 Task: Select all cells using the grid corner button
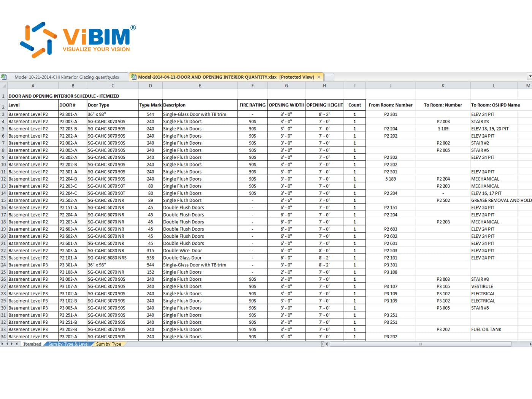(x=4, y=86)
